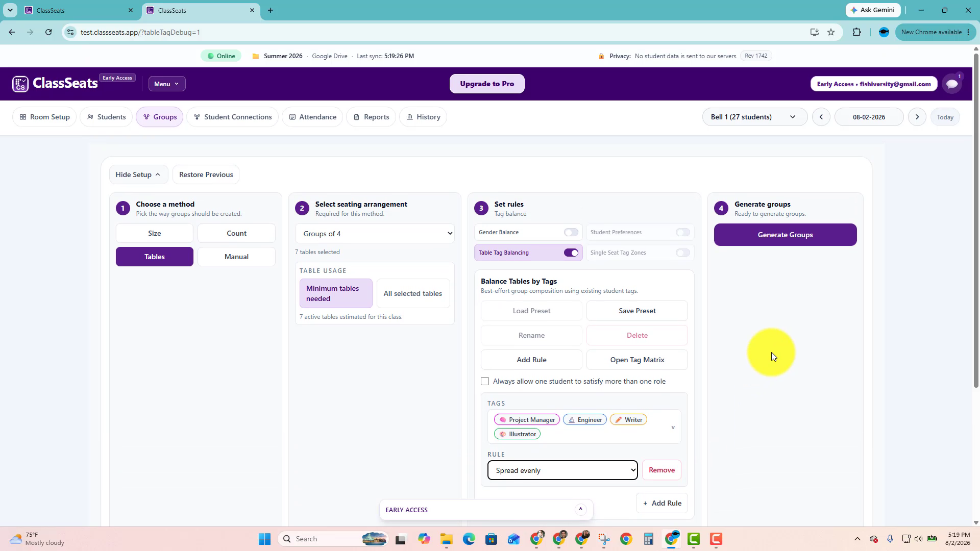Open the Attendance tab

pyautogui.click(x=312, y=117)
